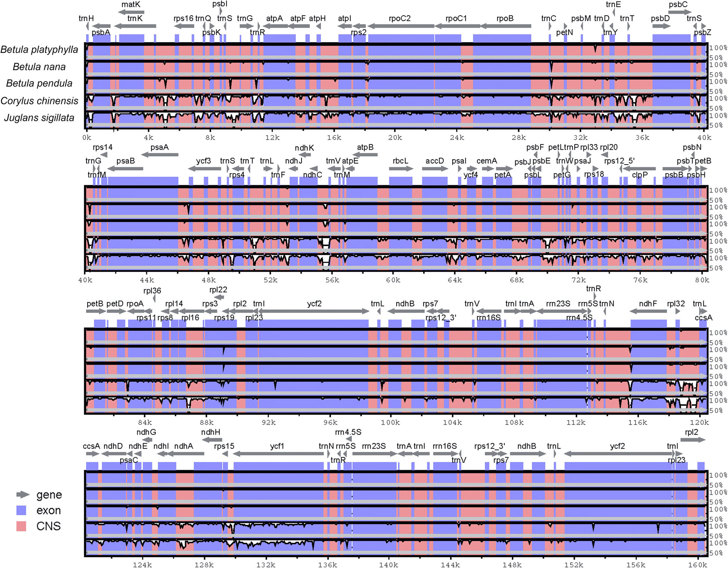This screenshot has height=568, width=728.
Task: Click the psaB gene label
Action: click(126, 161)
